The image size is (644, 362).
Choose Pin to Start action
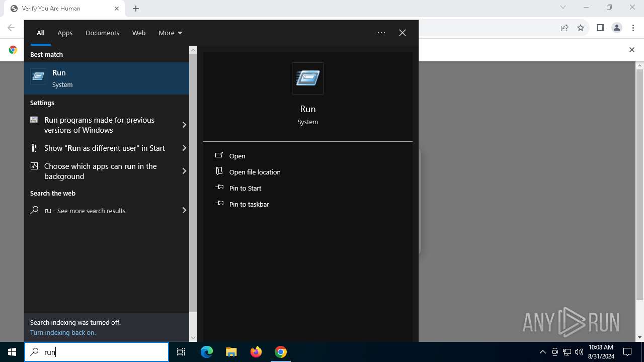245,188
